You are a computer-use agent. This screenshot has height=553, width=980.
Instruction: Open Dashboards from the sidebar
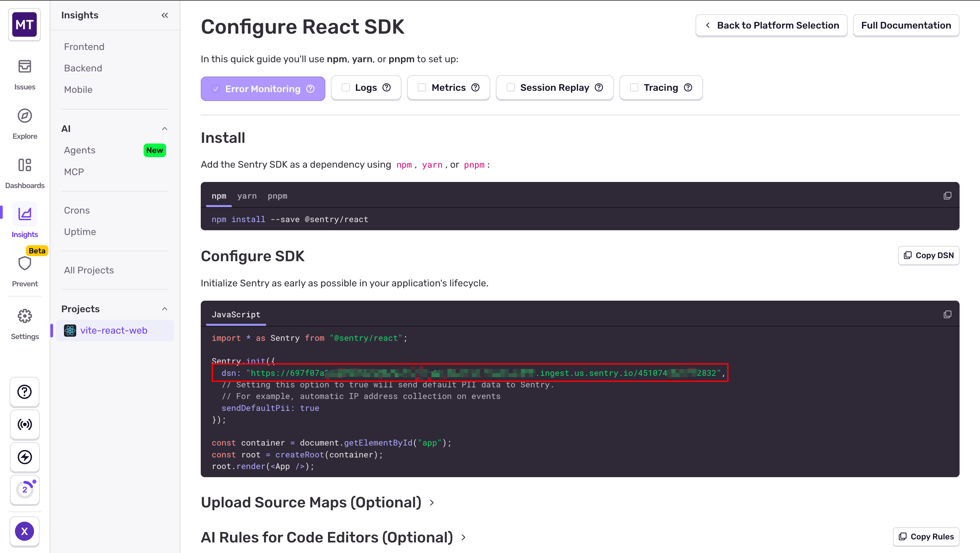[25, 173]
